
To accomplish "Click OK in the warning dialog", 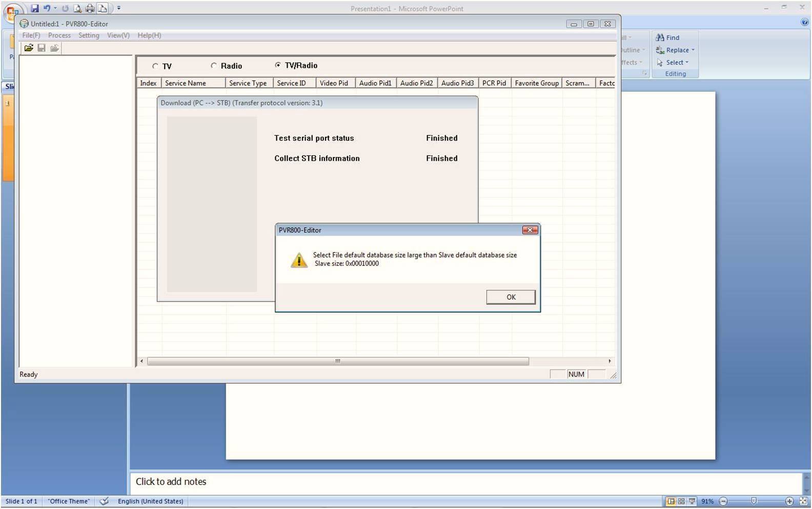I will coord(511,297).
